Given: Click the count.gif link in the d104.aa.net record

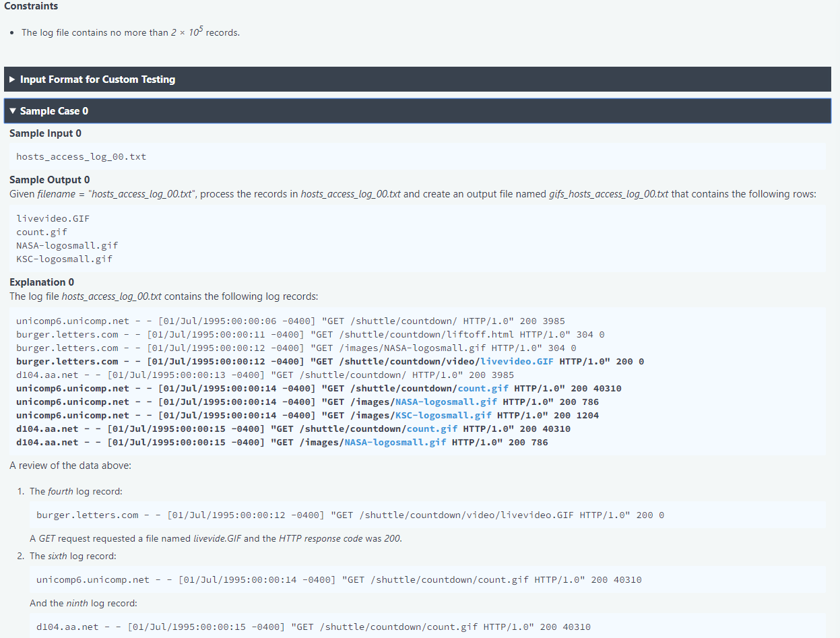Looking at the screenshot, I should (432, 428).
